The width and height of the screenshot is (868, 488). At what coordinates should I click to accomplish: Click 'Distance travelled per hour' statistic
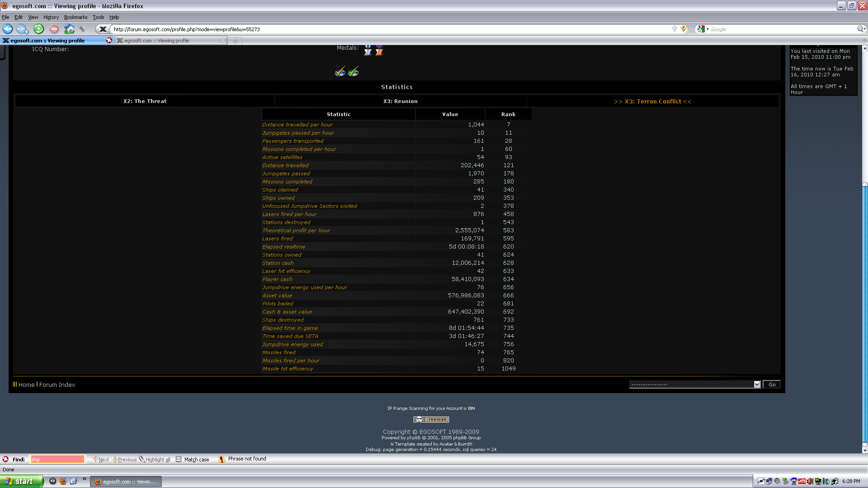point(297,125)
